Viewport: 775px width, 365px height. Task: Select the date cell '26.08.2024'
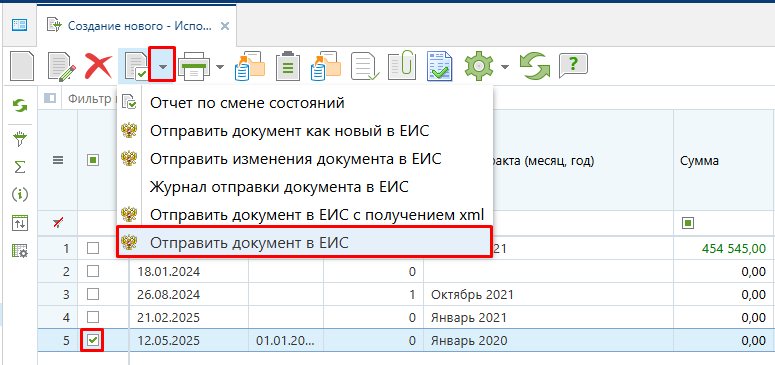[189, 295]
